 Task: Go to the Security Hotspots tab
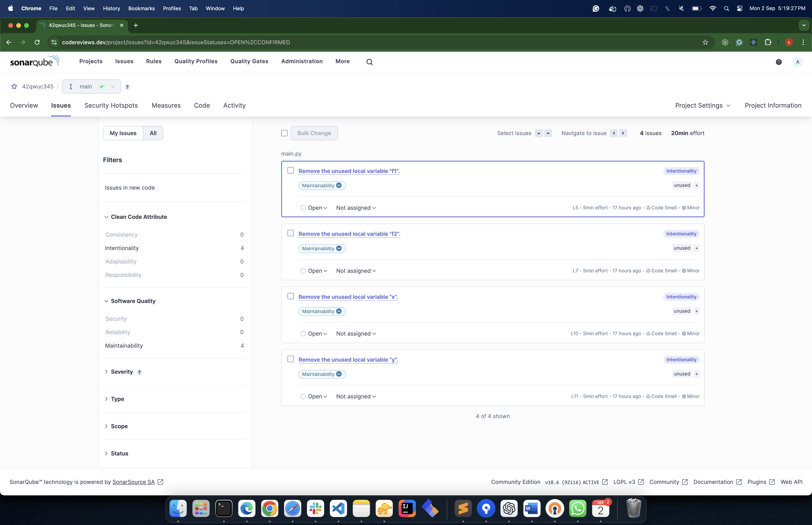point(111,106)
